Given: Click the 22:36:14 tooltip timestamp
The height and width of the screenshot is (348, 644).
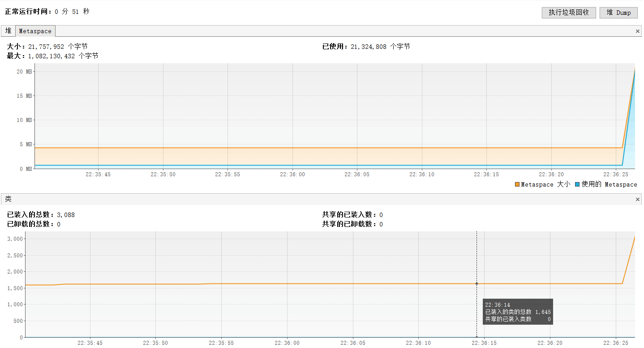Looking at the screenshot, I should 497,305.
